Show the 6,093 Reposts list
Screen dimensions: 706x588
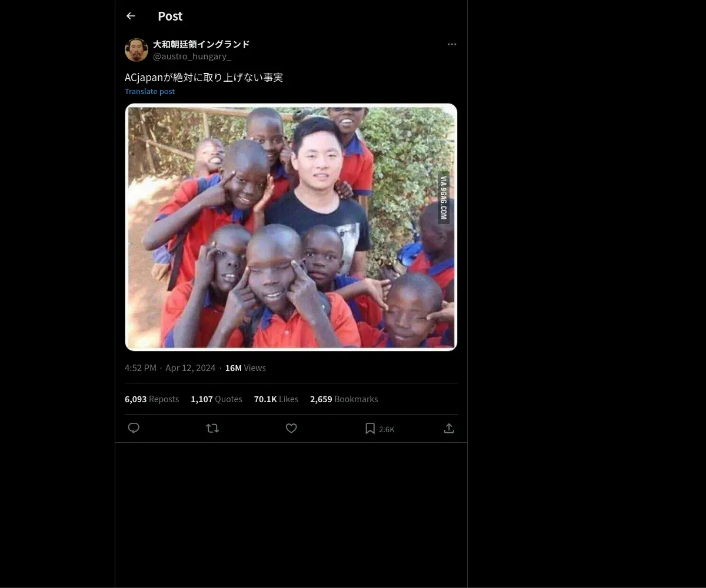tap(152, 399)
